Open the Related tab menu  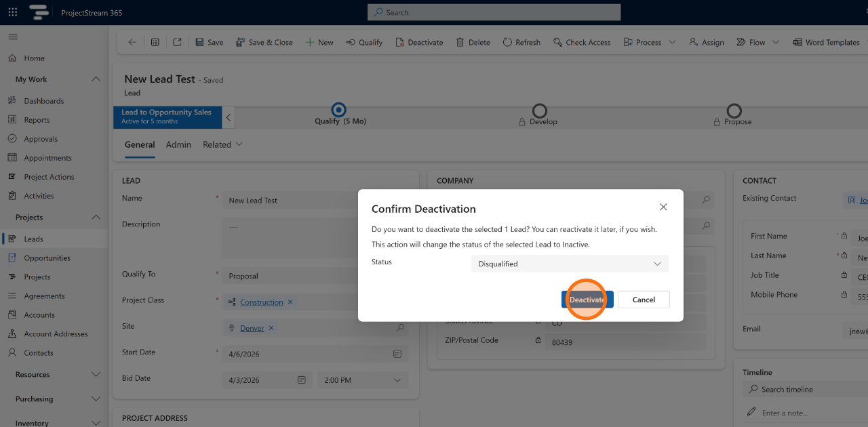(x=222, y=144)
